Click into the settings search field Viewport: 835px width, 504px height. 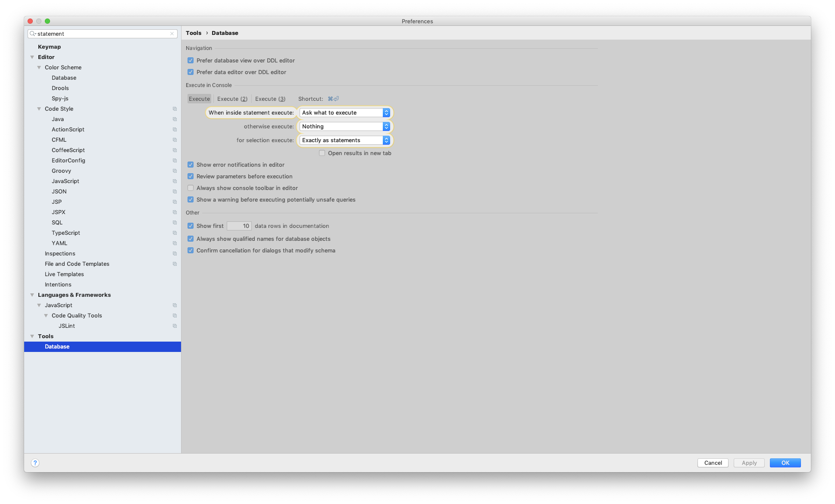(x=103, y=34)
